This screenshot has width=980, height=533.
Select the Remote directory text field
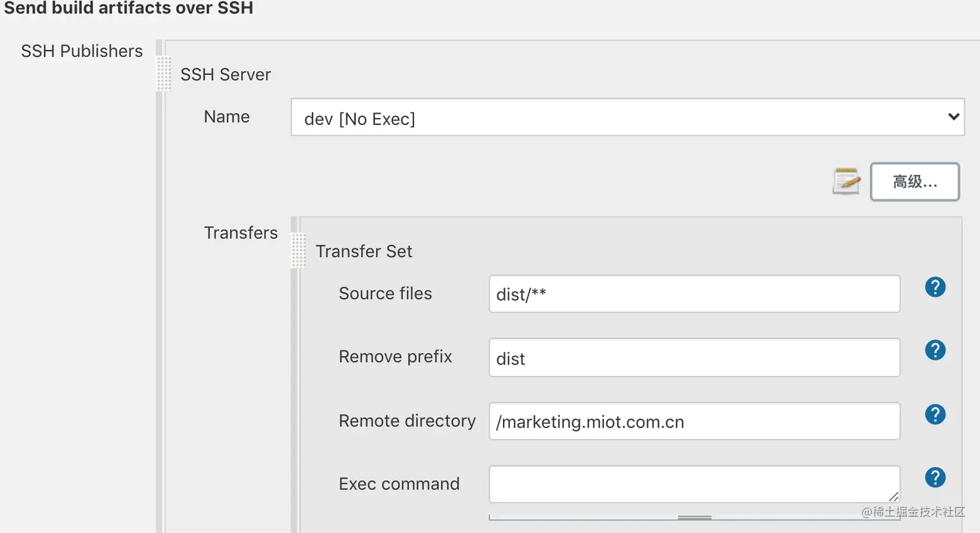[694, 422]
